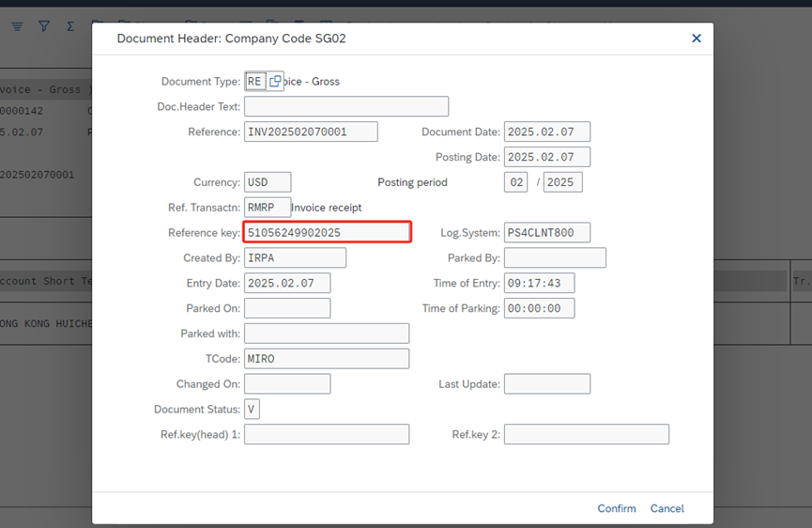The width and height of the screenshot is (812, 528).
Task: Click the Document Date field
Action: tap(546, 132)
